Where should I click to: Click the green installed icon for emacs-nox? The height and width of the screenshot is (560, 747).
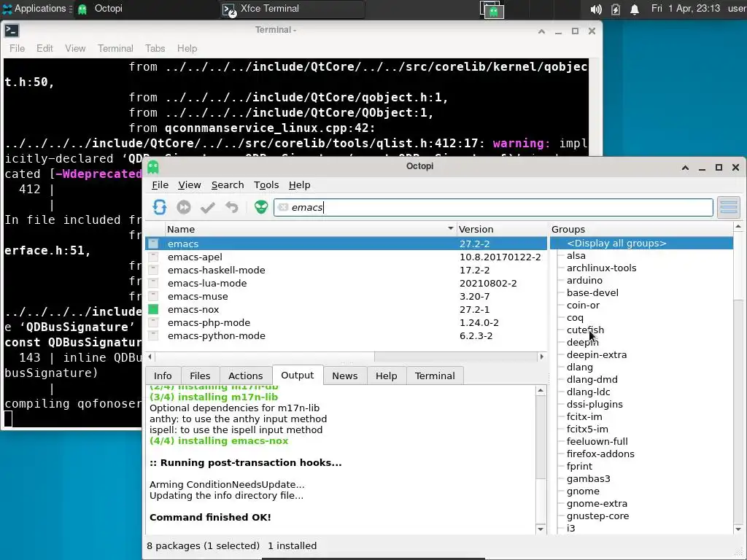click(x=153, y=309)
